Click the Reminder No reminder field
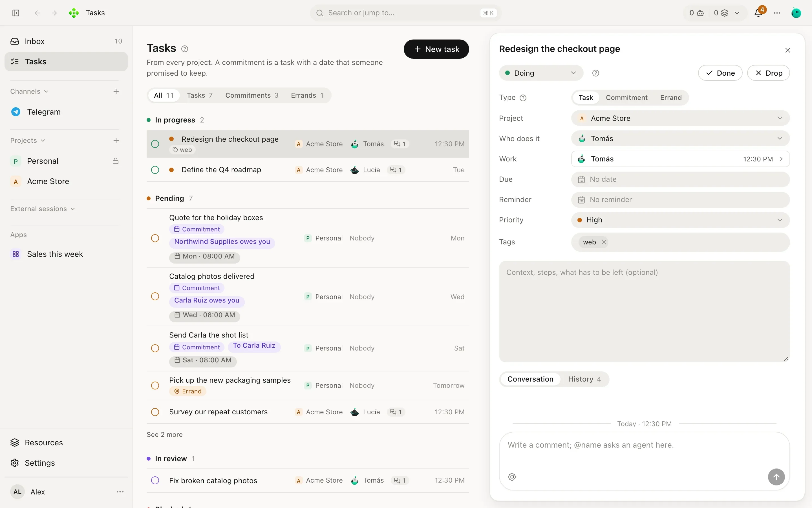The height and width of the screenshot is (508, 812). (x=680, y=200)
